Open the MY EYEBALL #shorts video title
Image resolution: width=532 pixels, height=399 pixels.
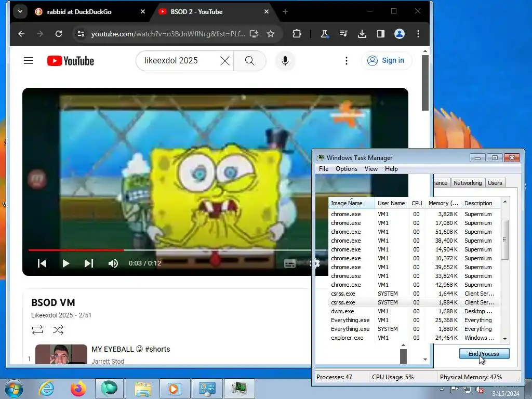click(x=130, y=349)
